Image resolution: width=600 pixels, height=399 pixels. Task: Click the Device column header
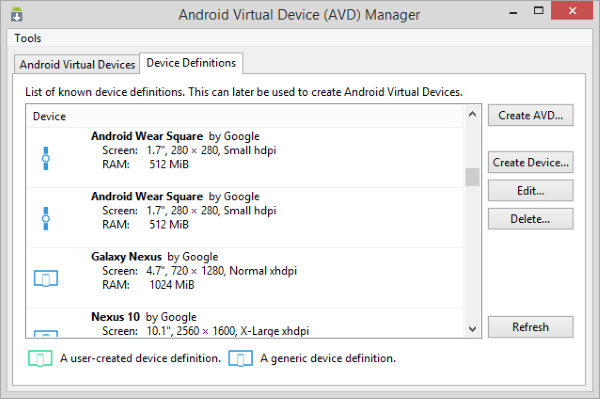click(245, 116)
